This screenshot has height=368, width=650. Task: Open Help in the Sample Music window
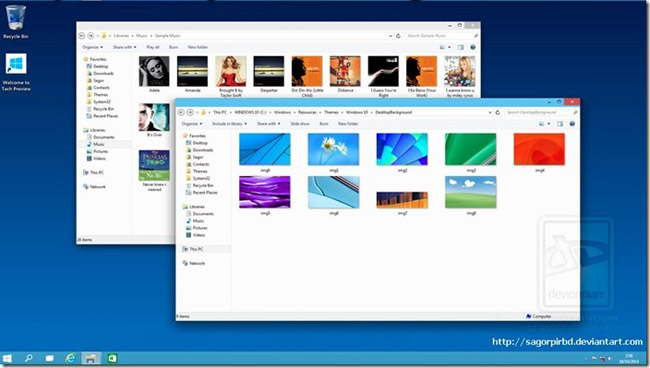(473, 47)
